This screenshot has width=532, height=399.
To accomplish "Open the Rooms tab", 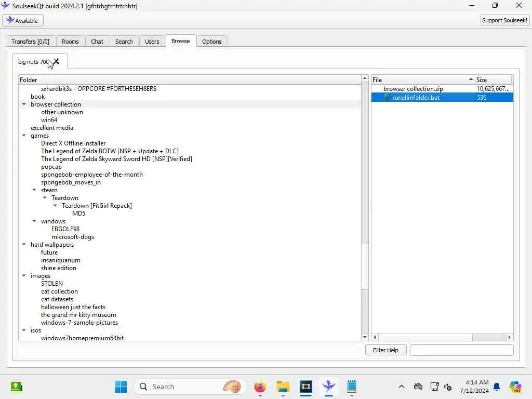I will click(x=70, y=42).
